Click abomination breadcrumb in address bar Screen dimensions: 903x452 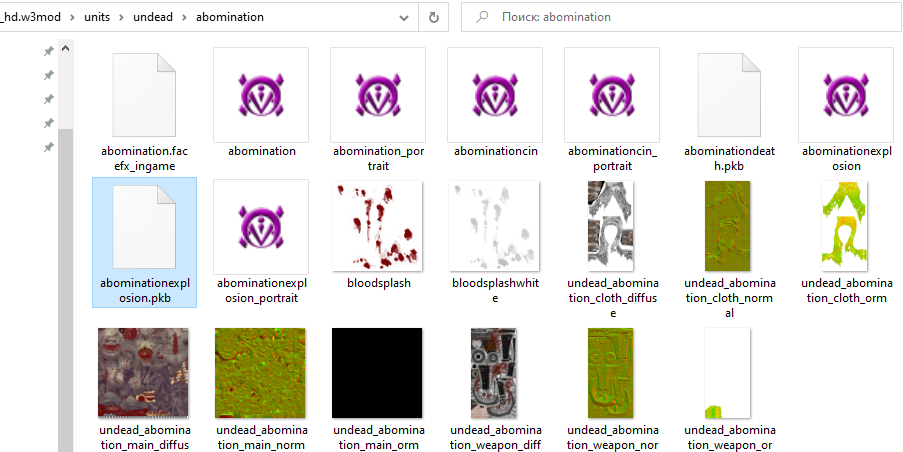(230, 17)
